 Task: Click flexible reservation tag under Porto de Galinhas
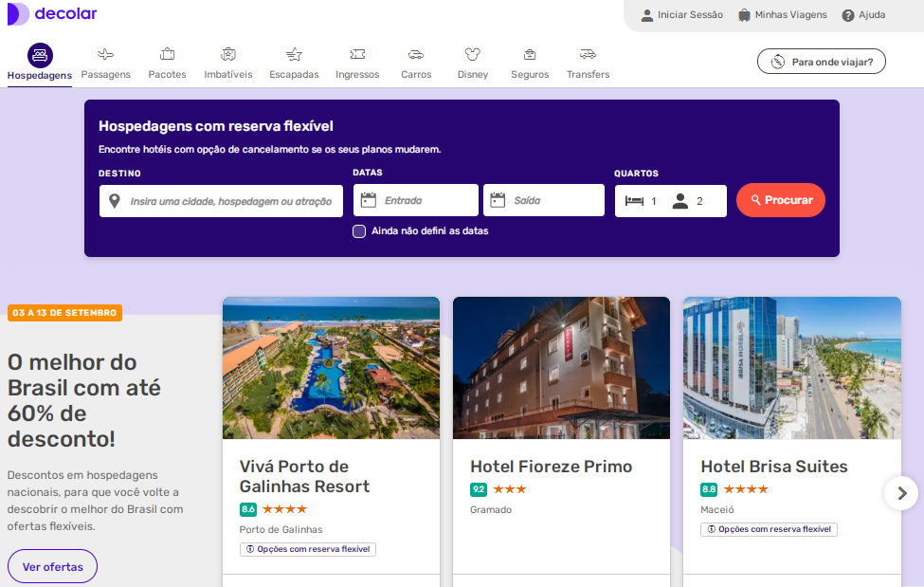pyautogui.click(x=308, y=549)
